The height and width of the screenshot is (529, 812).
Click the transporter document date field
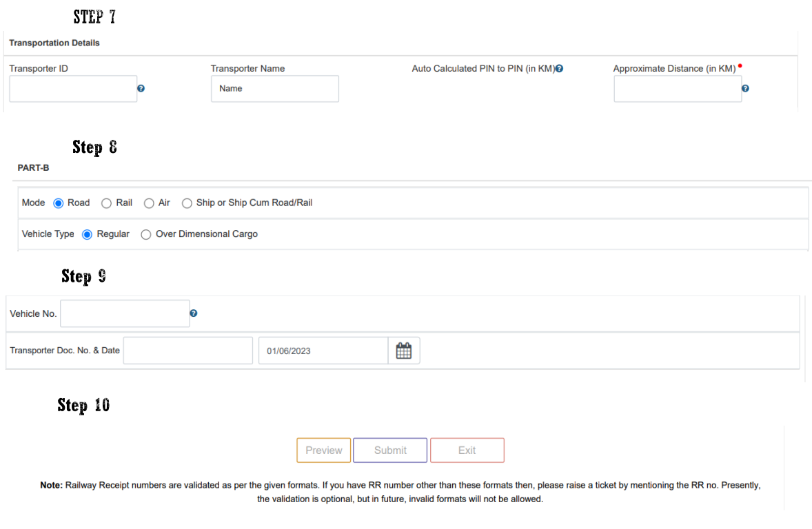323,351
